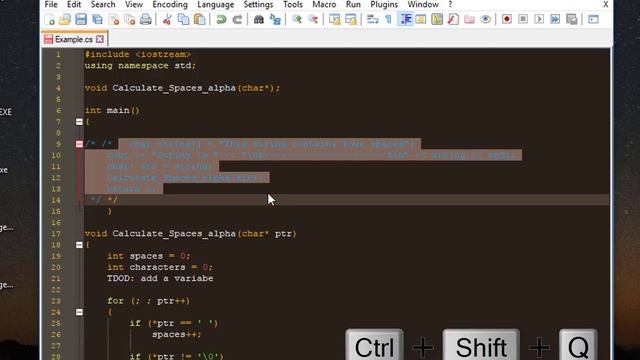Click the Redo arrow icon
This screenshot has height=360, width=640.
point(237,19)
